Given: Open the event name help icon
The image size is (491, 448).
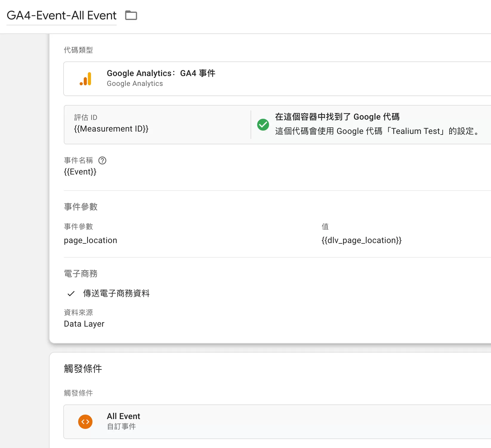Looking at the screenshot, I should 102,160.
